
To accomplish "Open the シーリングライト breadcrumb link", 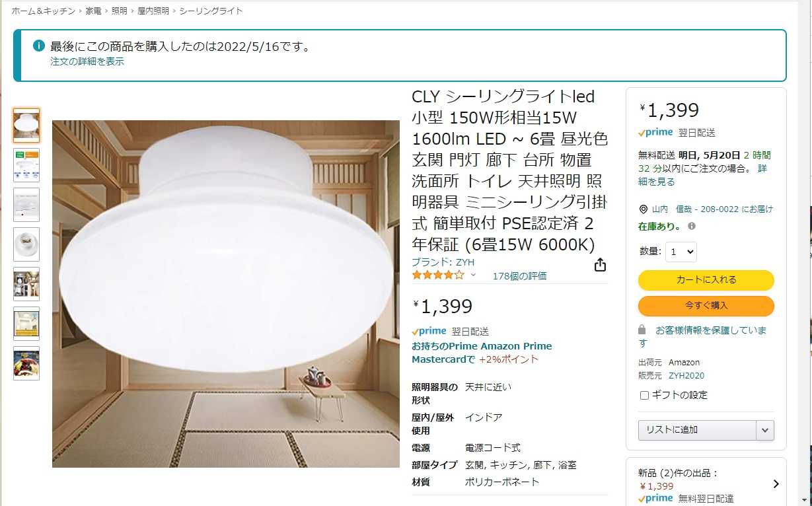I will pyautogui.click(x=211, y=11).
